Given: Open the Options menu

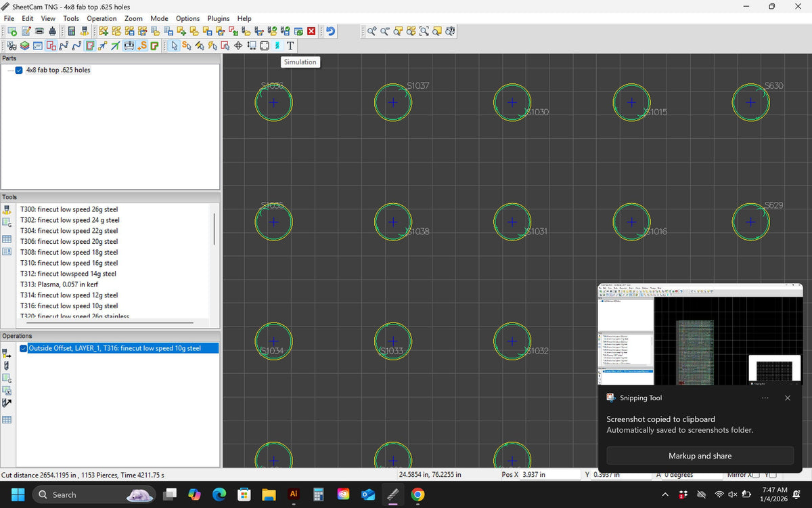Looking at the screenshot, I should (187, 18).
